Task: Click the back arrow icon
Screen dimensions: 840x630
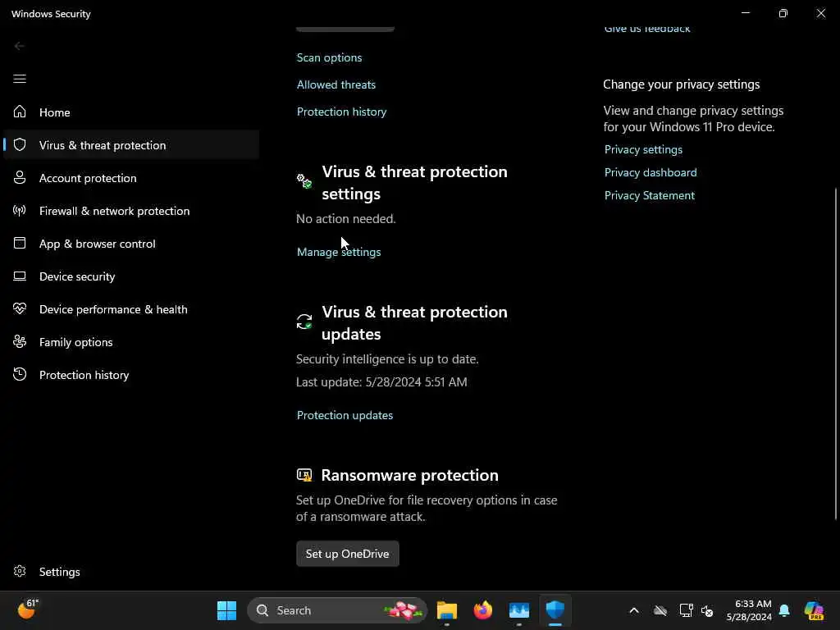Action: (20, 46)
